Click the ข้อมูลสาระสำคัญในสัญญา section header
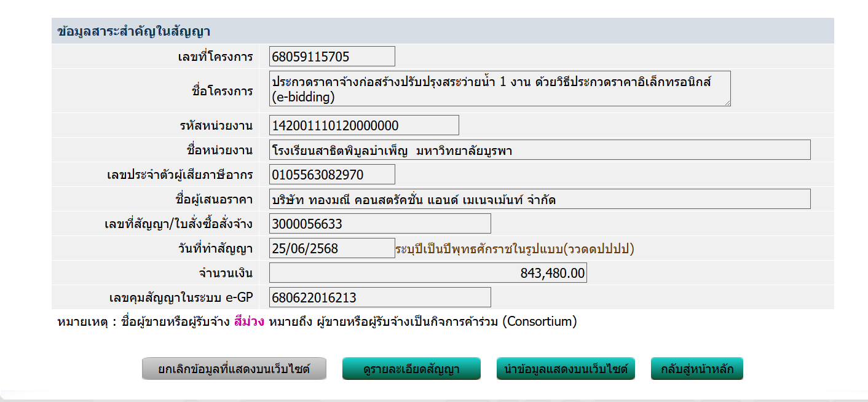Image resolution: width=868 pixels, height=402 pixels. [x=134, y=31]
